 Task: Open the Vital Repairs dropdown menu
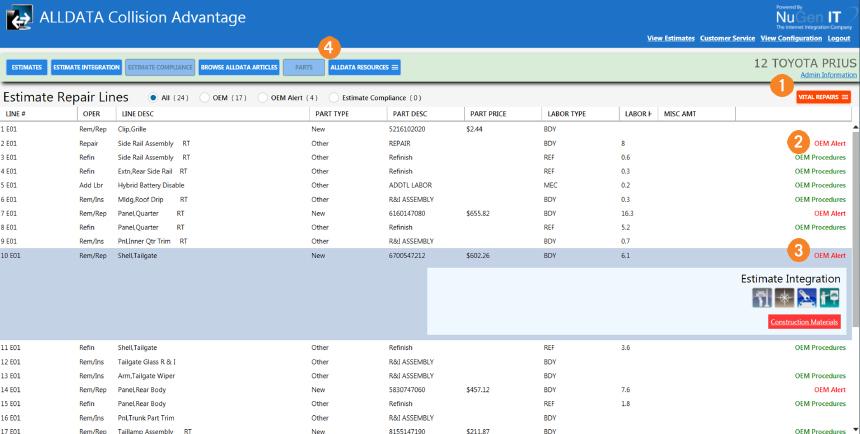click(823, 97)
